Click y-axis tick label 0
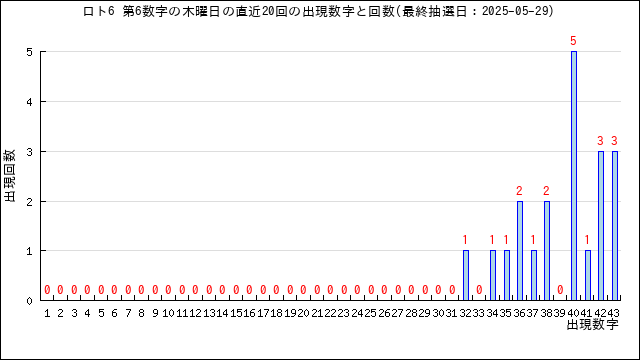Image resolution: width=640 pixels, height=360 pixels. pos(29,301)
